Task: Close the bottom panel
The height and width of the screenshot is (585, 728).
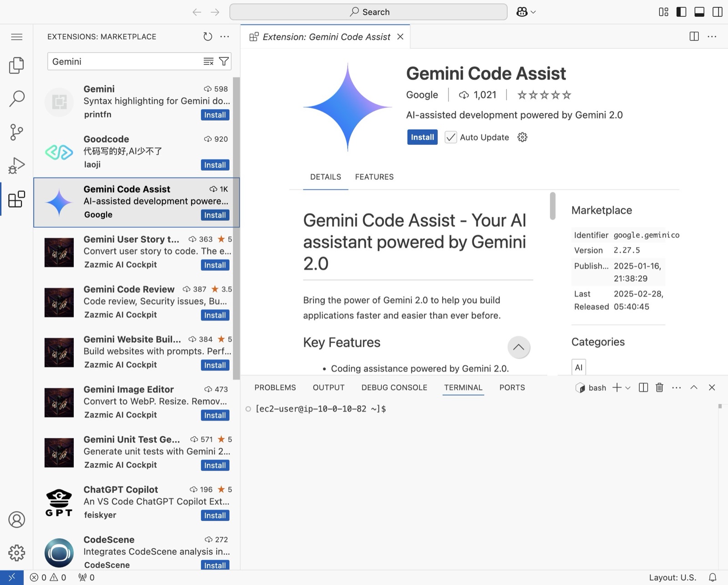Action: [x=712, y=387]
